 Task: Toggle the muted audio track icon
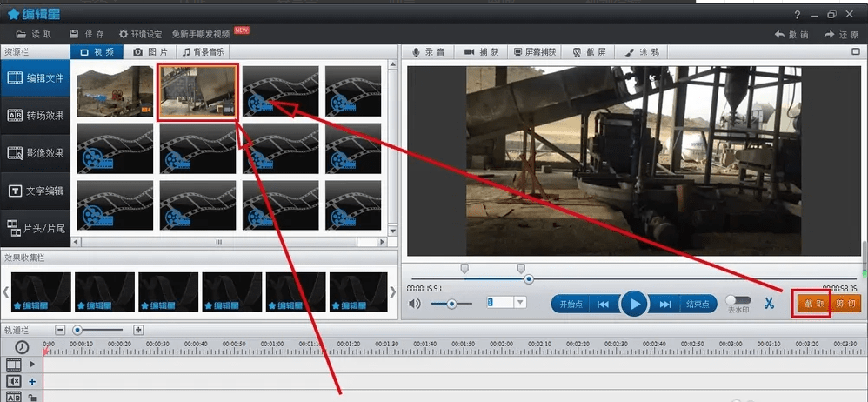[14, 381]
